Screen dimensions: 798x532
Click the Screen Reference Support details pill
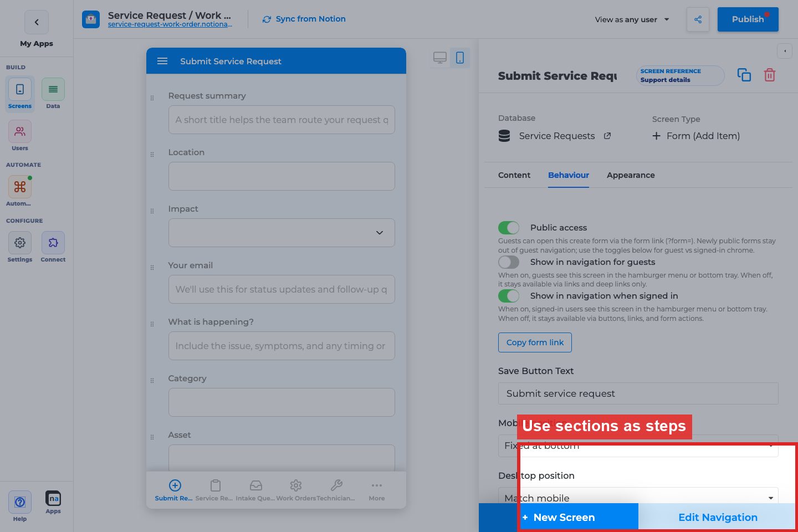(x=681, y=75)
